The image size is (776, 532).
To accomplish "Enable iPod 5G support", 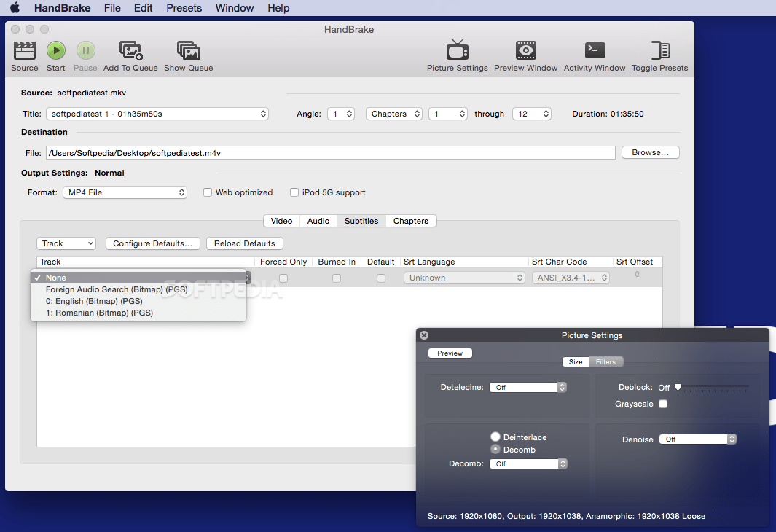I will click(x=294, y=192).
